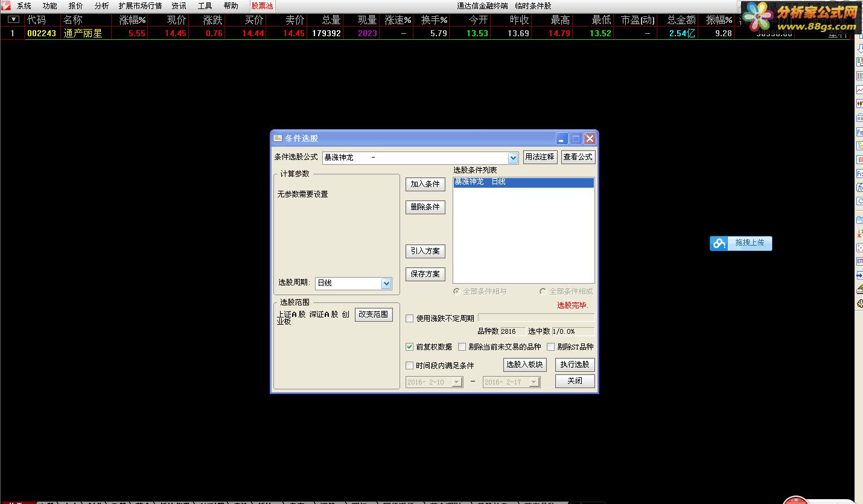
Task: Open 选股周期 日线 dropdown
Action: [x=386, y=283]
